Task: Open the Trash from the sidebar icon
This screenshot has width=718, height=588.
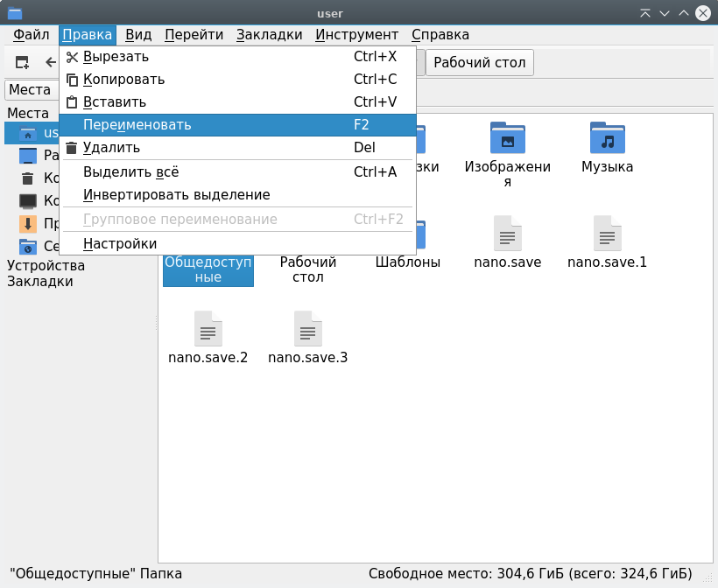Action: coord(28,178)
